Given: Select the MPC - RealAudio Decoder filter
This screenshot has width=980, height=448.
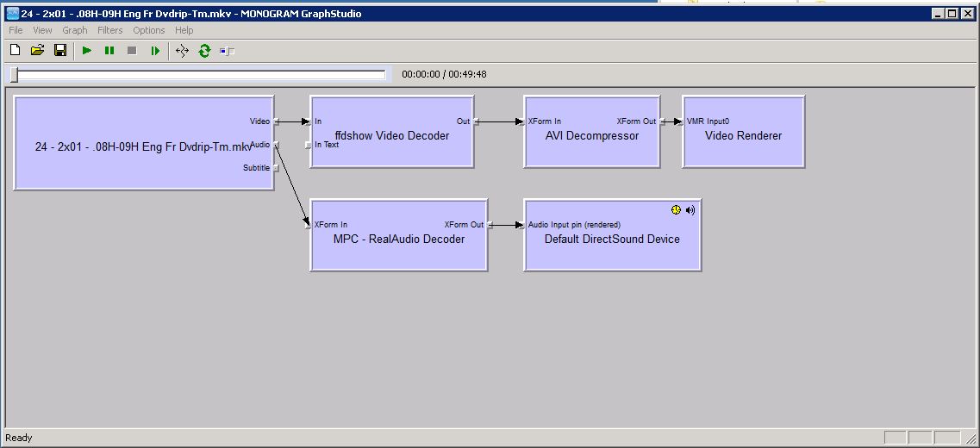Looking at the screenshot, I should click(399, 235).
